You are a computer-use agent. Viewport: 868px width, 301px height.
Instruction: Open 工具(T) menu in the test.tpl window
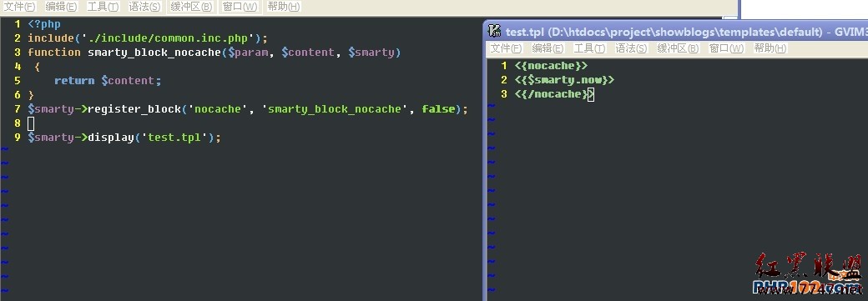click(x=589, y=48)
